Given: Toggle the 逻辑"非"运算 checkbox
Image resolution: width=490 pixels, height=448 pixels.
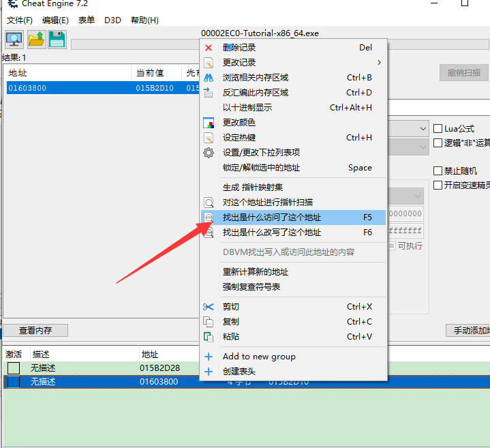Looking at the screenshot, I should click(x=438, y=143).
